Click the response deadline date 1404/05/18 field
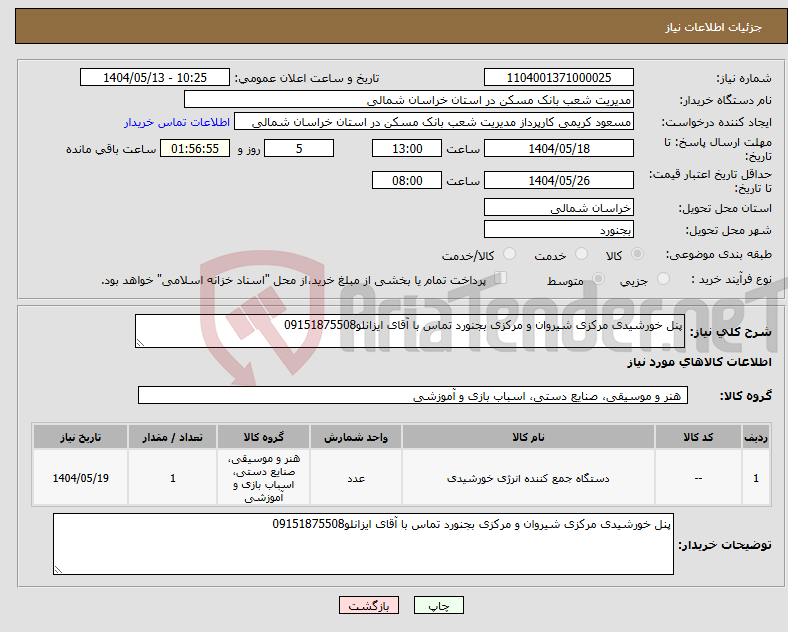 click(x=559, y=148)
